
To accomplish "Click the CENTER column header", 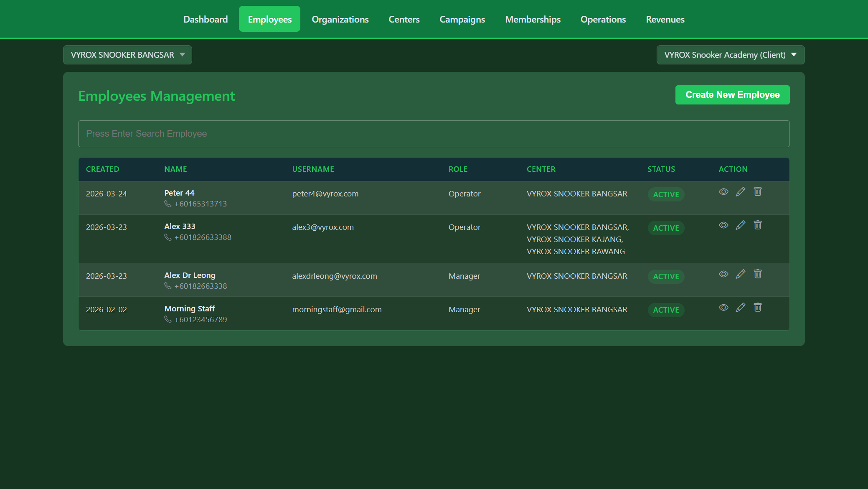I will 541,169.
